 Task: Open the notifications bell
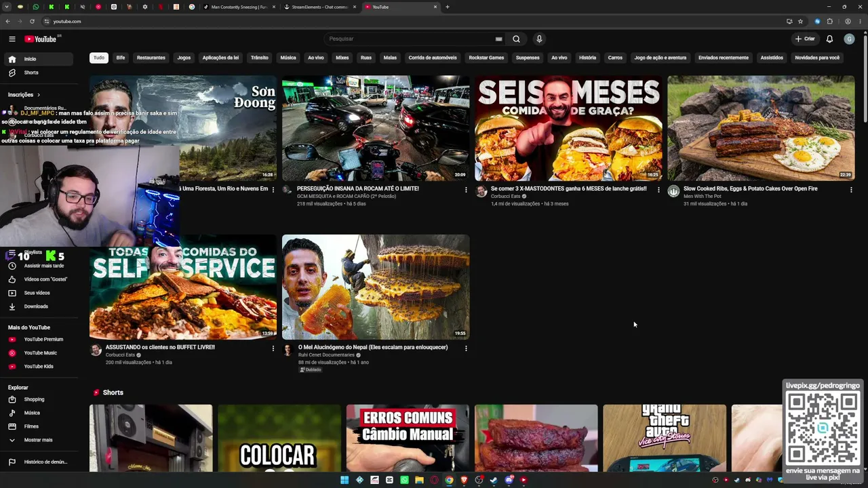point(829,39)
